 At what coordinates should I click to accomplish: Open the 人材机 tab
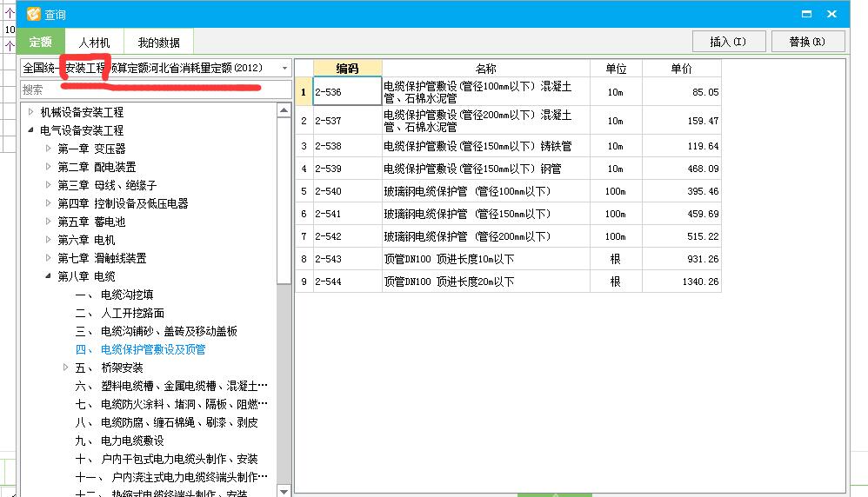tap(94, 43)
